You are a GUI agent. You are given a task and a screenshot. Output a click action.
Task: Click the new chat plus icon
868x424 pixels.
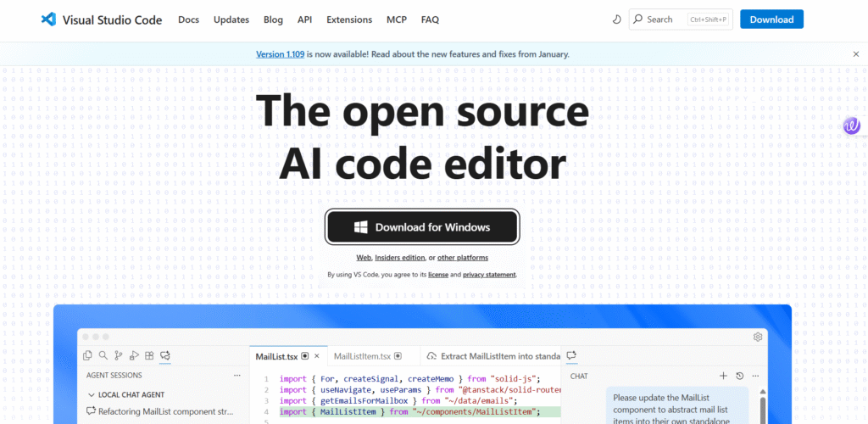[723, 376]
